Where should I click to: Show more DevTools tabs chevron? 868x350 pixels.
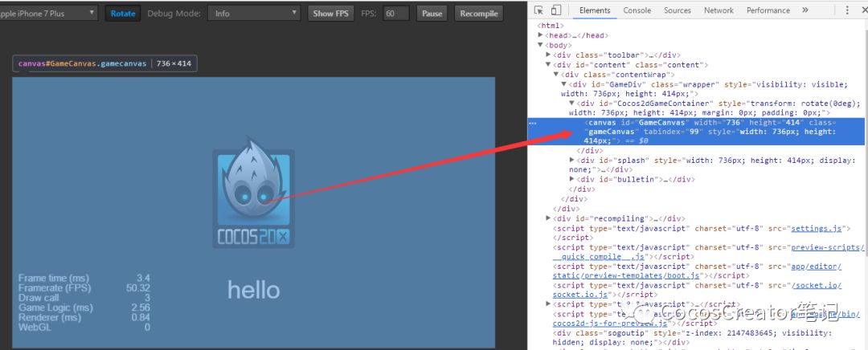click(805, 10)
